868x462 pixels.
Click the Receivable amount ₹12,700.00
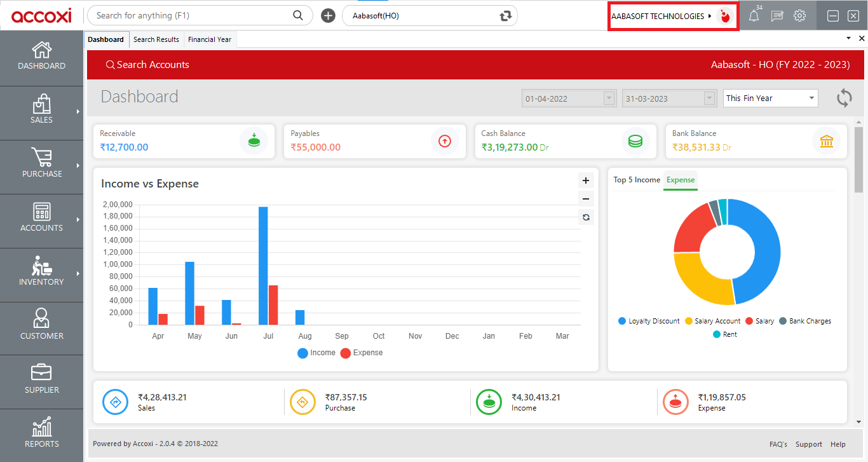pos(124,147)
